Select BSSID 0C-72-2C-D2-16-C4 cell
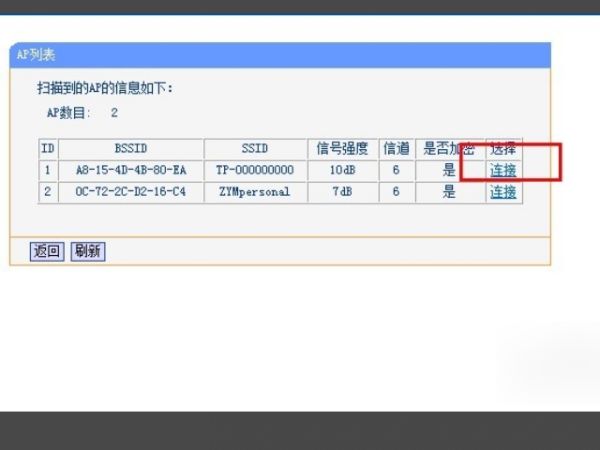Image resolution: width=600 pixels, height=450 pixels. 130,192
